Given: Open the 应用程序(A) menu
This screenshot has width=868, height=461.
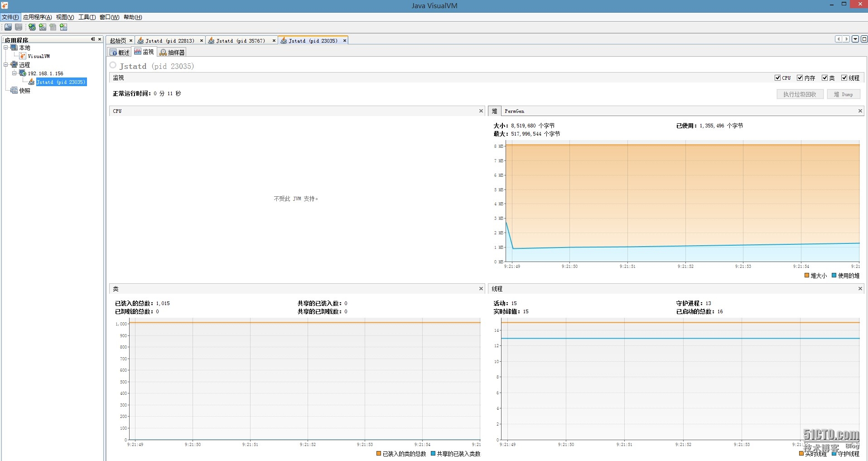Looking at the screenshot, I should tap(38, 17).
